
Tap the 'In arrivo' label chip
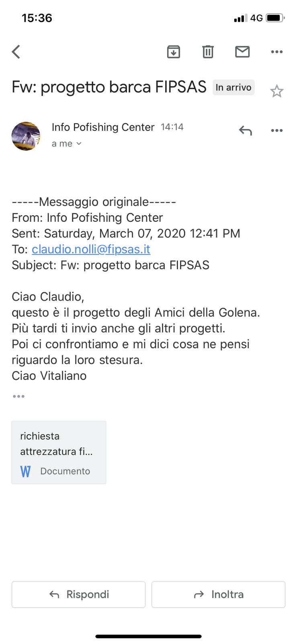234,87
